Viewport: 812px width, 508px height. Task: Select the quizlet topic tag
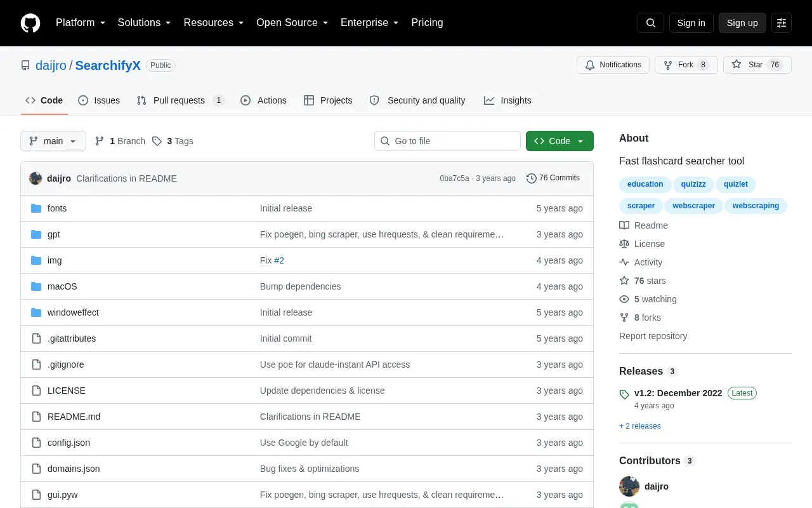pyautogui.click(x=736, y=184)
